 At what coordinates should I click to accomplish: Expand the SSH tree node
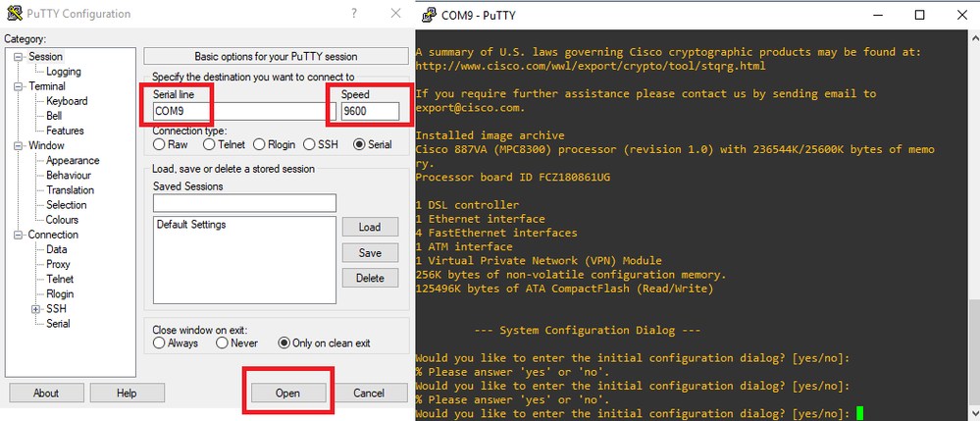click(36, 309)
